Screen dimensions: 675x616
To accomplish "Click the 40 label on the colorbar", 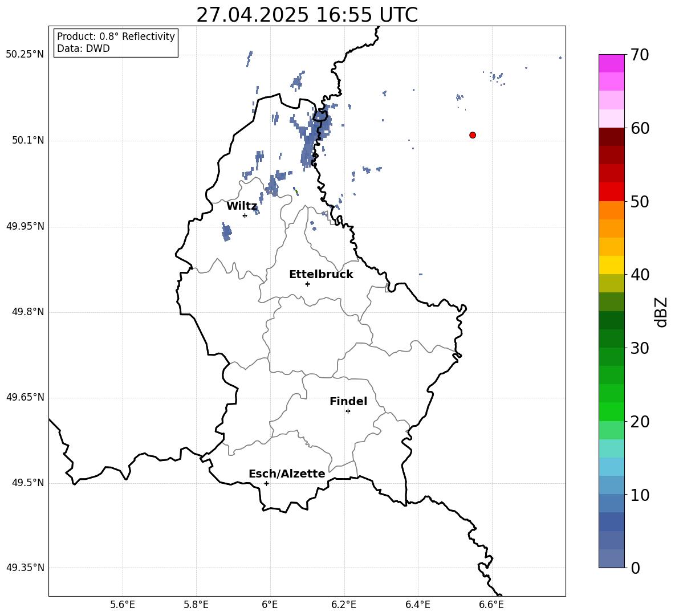I will [640, 275].
